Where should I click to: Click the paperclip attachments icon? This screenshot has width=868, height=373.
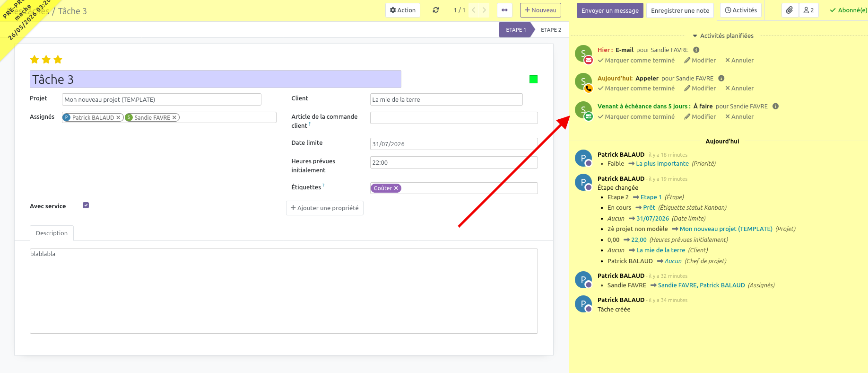(790, 10)
